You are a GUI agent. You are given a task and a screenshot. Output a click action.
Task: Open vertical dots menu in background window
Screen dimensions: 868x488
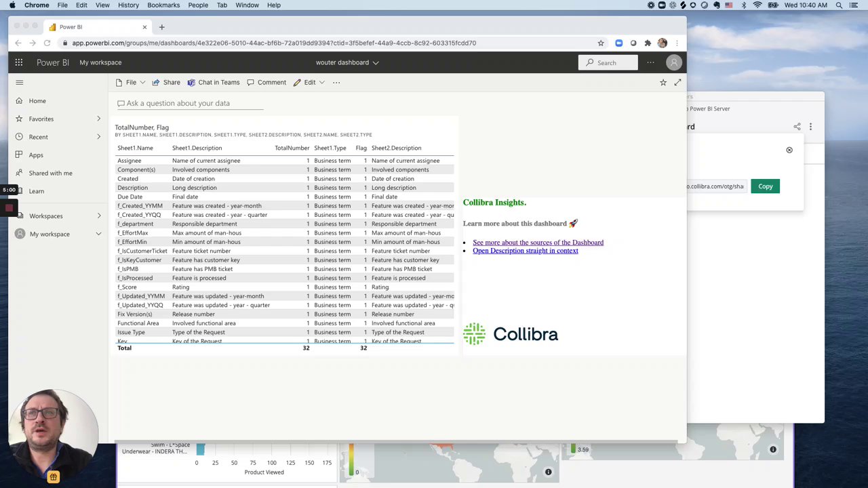coord(810,127)
